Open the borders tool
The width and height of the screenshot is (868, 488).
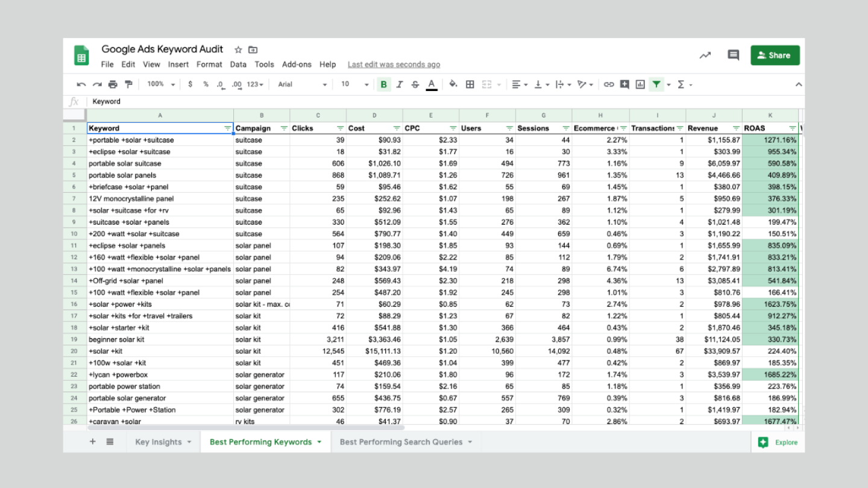pos(470,84)
